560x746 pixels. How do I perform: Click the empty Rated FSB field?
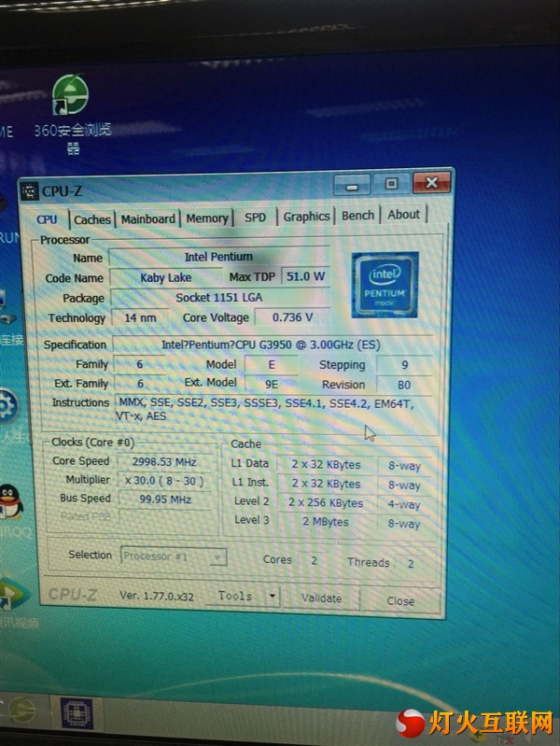pyautogui.click(x=165, y=517)
